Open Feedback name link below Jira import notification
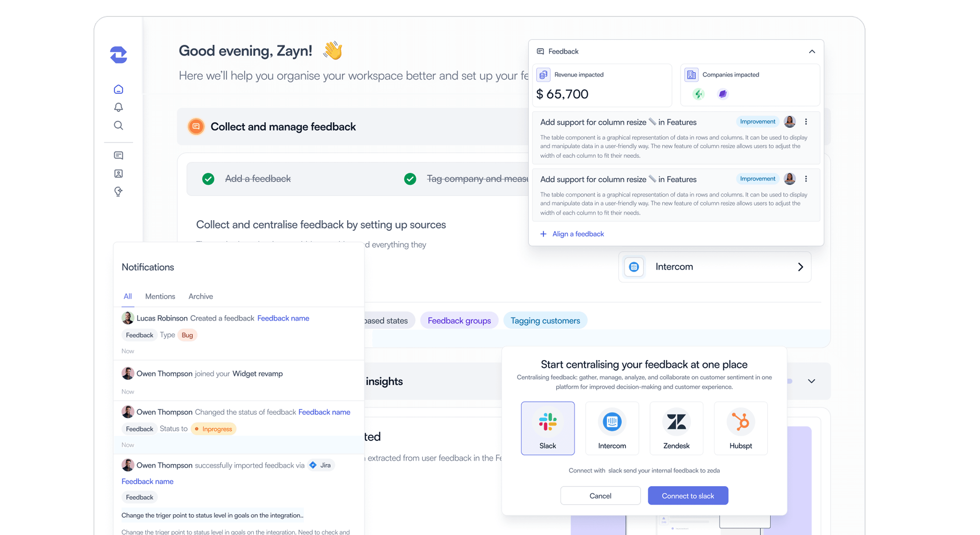 click(147, 481)
